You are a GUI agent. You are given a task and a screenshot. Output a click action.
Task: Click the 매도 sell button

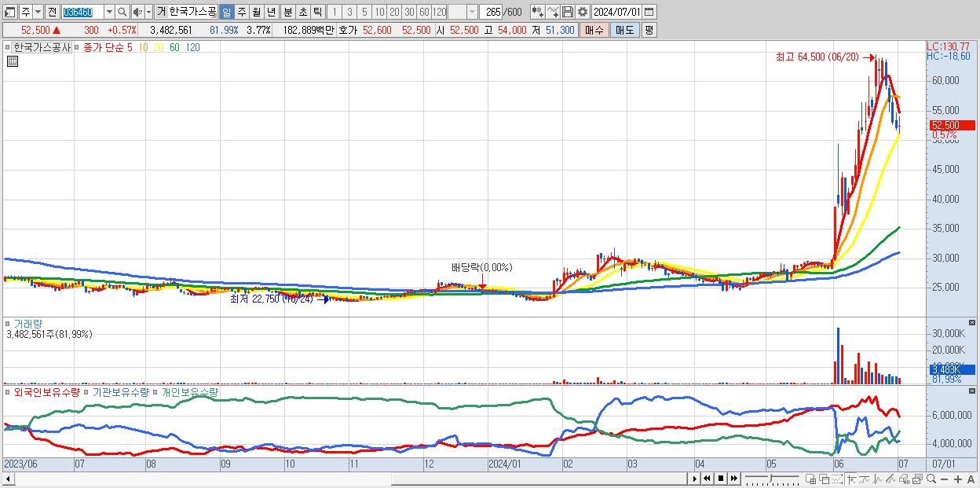point(623,30)
